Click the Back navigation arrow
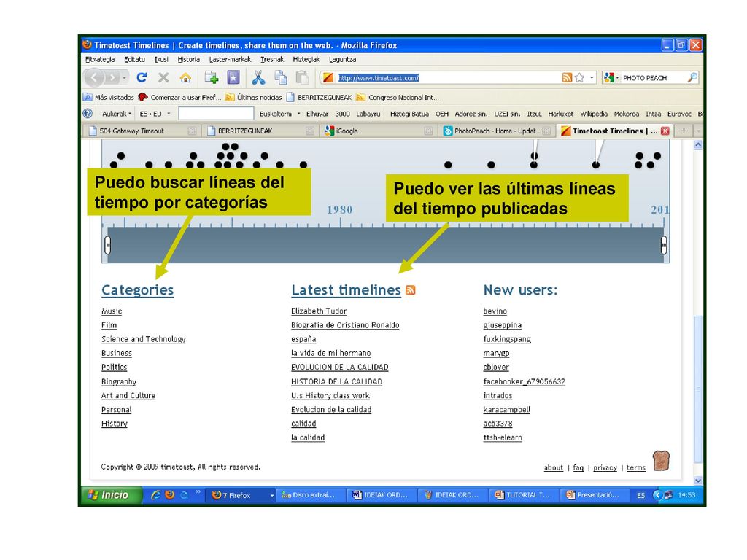Screen dimensions: 747x560 click(94, 77)
